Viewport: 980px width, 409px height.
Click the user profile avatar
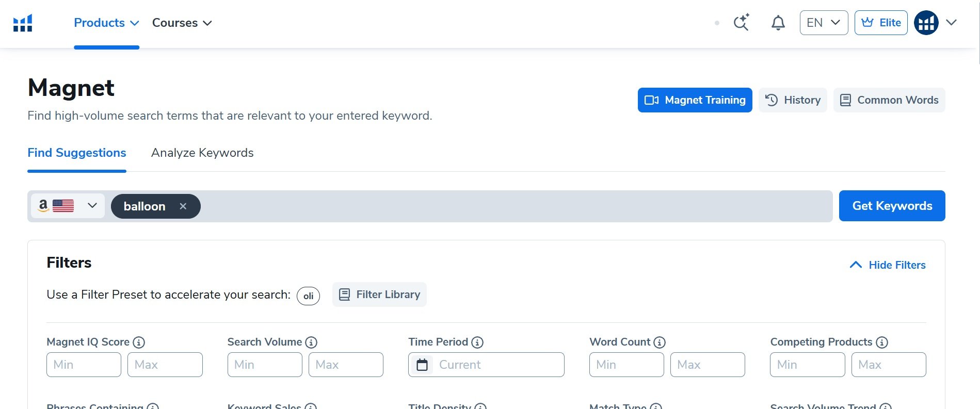point(926,23)
